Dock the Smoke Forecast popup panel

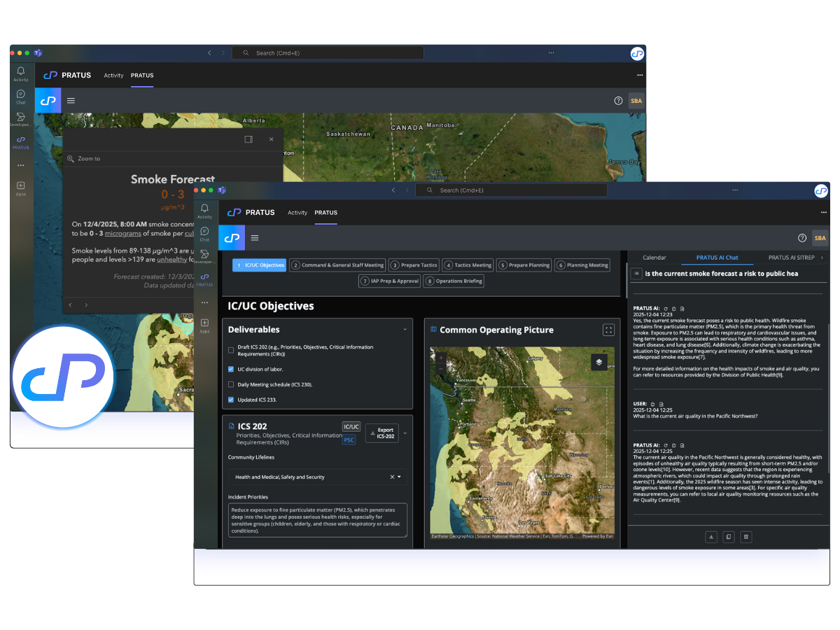[x=248, y=139]
